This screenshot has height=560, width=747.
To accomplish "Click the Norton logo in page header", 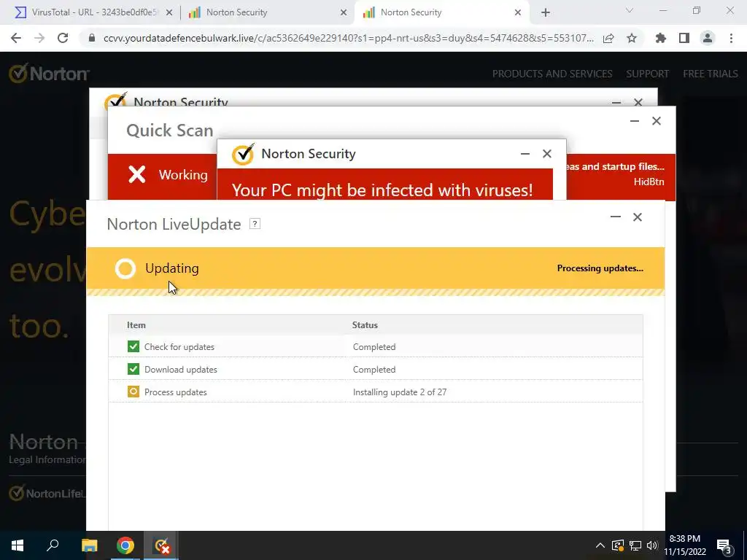I will 49,74.
